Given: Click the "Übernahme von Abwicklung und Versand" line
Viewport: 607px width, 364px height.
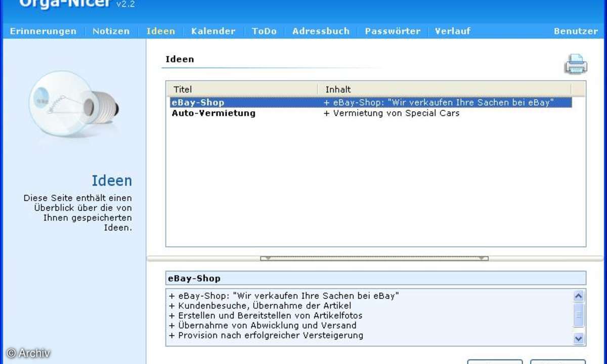Looking at the screenshot, I should click(263, 326).
